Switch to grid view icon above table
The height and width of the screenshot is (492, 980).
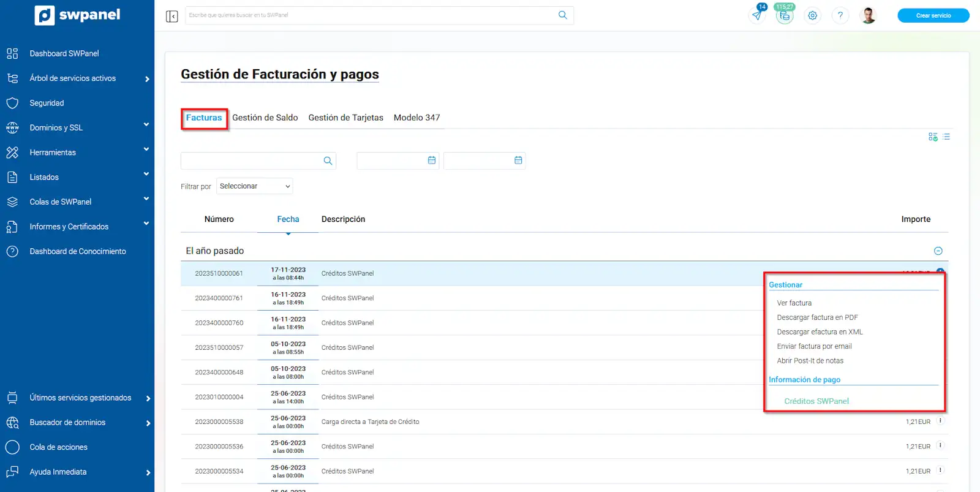[x=933, y=137]
